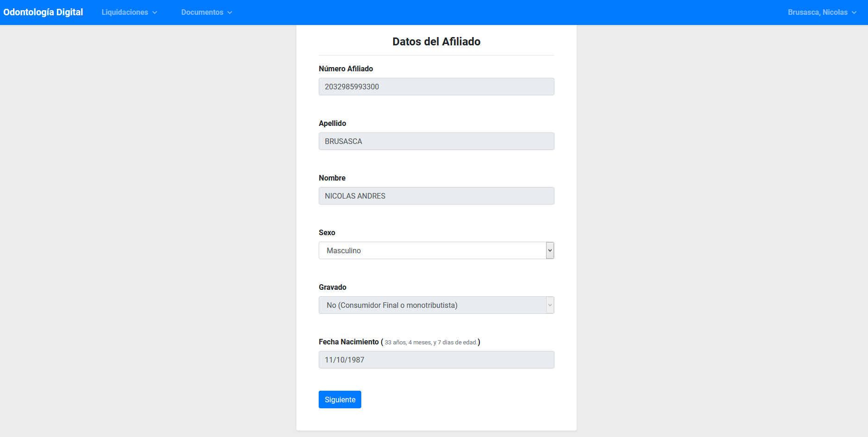Click the arrow on the Sexo select
Screen dimensions: 868x437
[x=550, y=250]
